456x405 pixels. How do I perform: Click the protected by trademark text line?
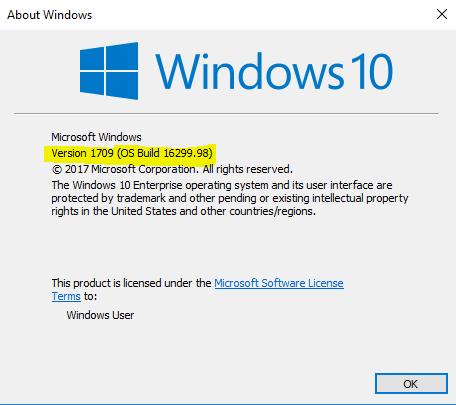click(230, 198)
